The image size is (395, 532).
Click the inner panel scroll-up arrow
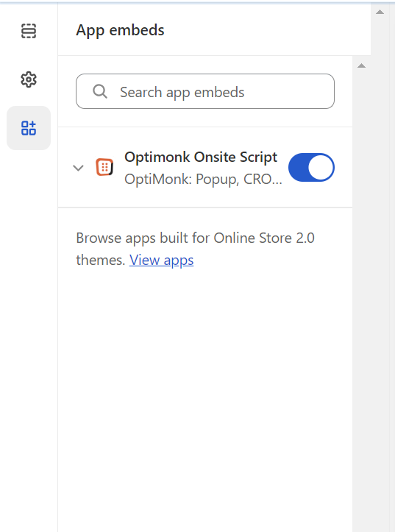click(x=361, y=65)
